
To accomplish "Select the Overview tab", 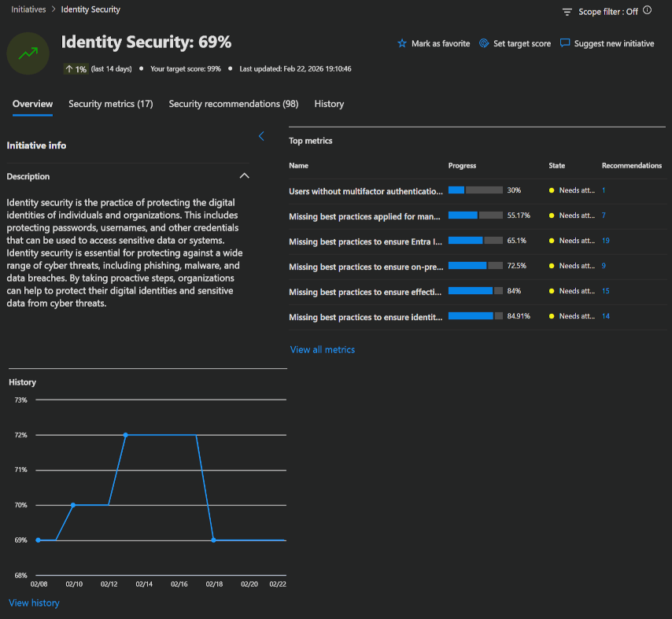I will pos(32,104).
